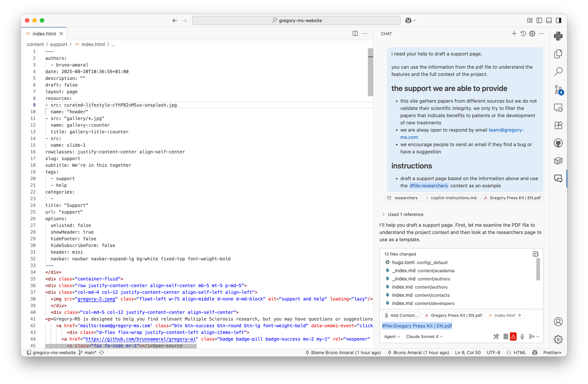588x384 pixels.
Task: Open the github.com/brunoamaral/gregory-ai link in code
Action: click(x=141, y=339)
